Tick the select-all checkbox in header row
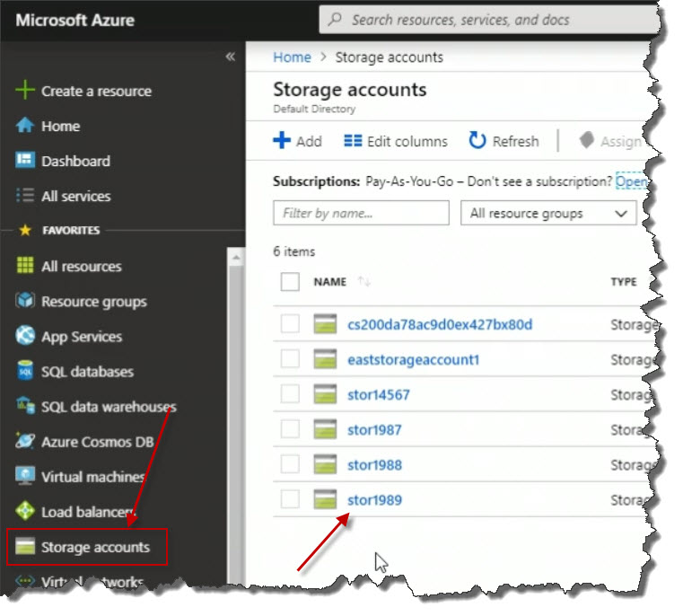 point(290,282)
